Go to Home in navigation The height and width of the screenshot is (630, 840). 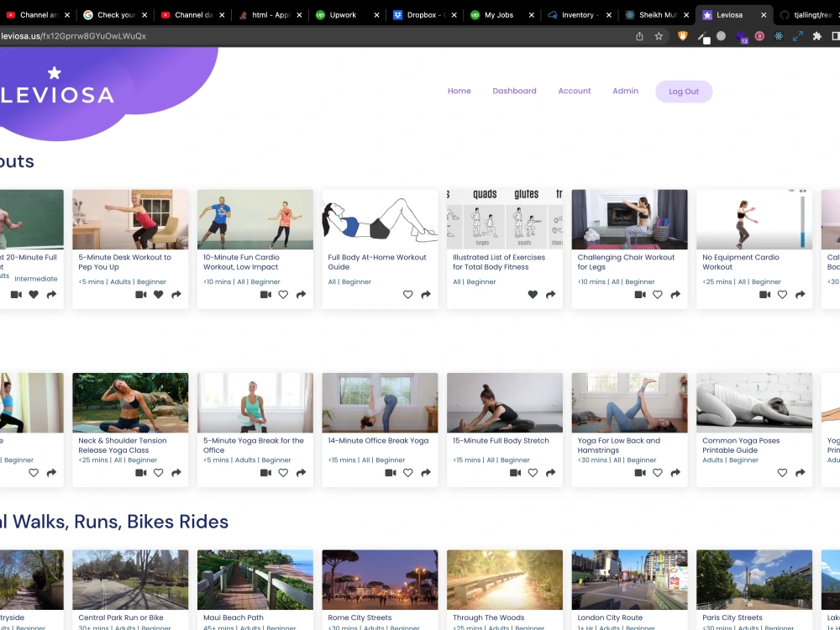tap(459, 91)
